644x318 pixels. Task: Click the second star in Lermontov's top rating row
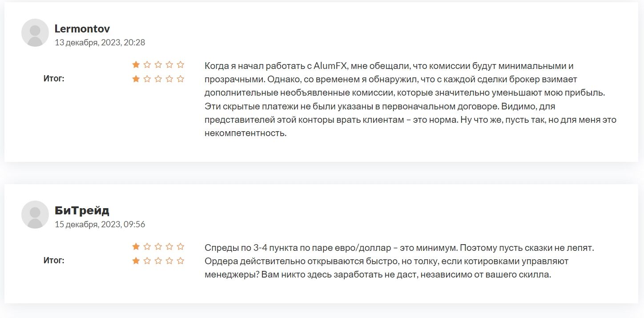(147, 64)
